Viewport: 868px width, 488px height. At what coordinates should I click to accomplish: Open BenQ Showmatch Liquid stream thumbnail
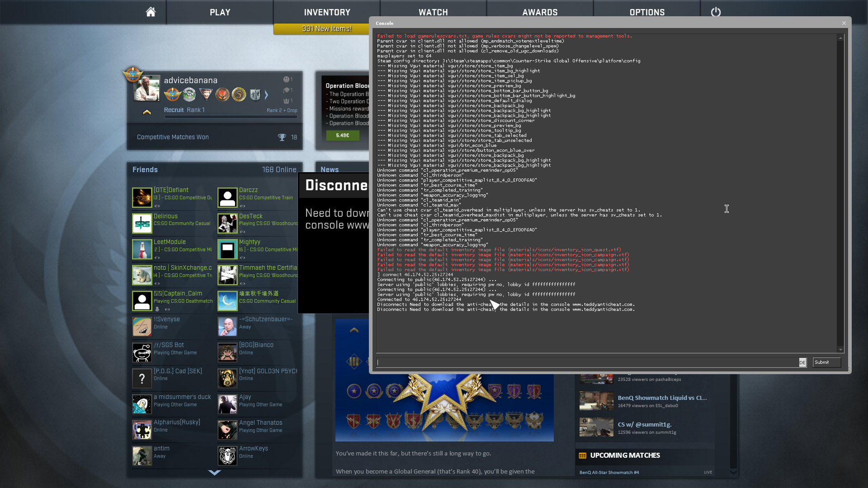click(x=596, y=401)
